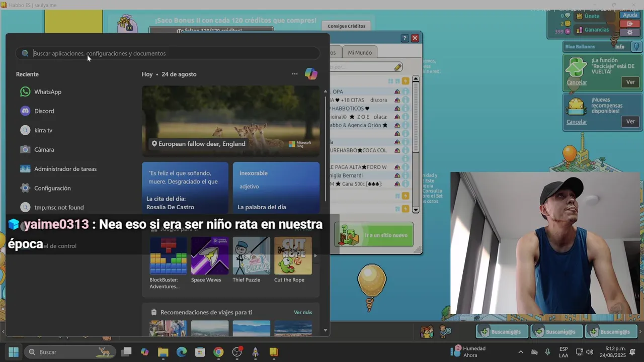Click volume icon in system tray
Screen dimensions: 644x362
pos(590,352)
